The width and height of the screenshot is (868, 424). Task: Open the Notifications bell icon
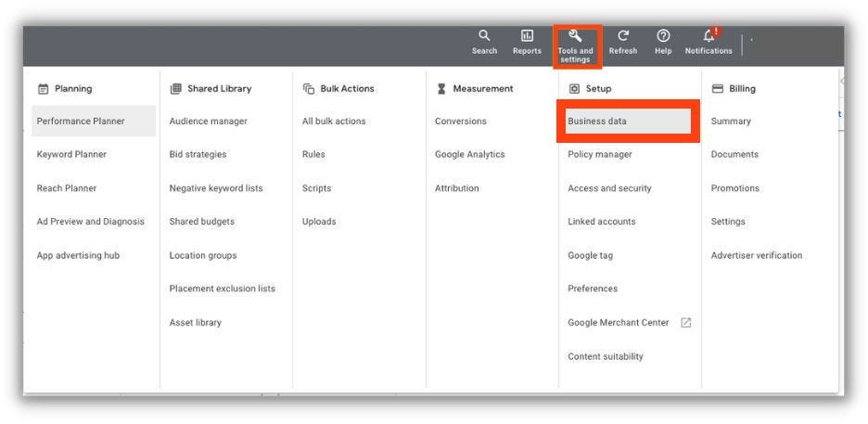click(x=708, y=36)
